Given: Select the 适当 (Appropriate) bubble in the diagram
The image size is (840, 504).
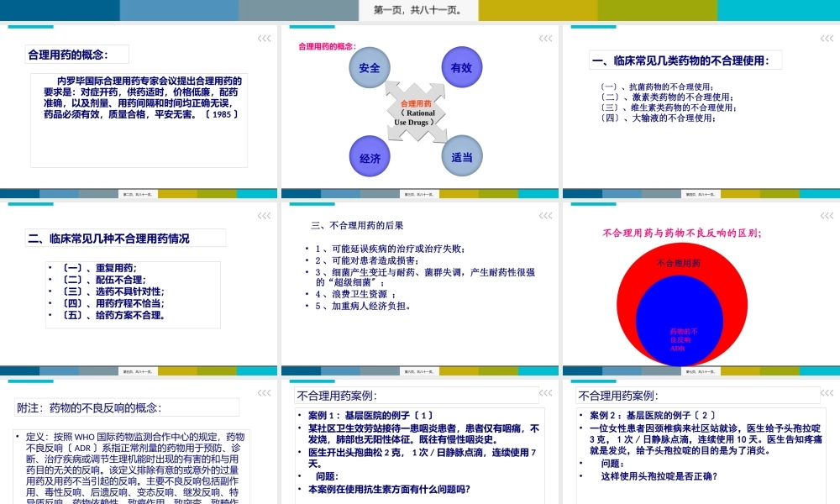Looking at the screenshot, I should coord(460,156).
